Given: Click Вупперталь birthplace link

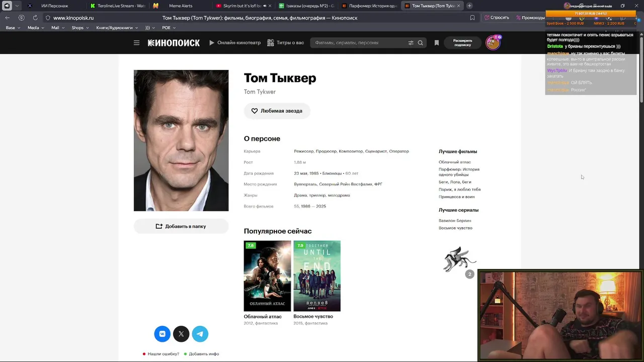Looking at the screenshot, I should pos(305,185).
